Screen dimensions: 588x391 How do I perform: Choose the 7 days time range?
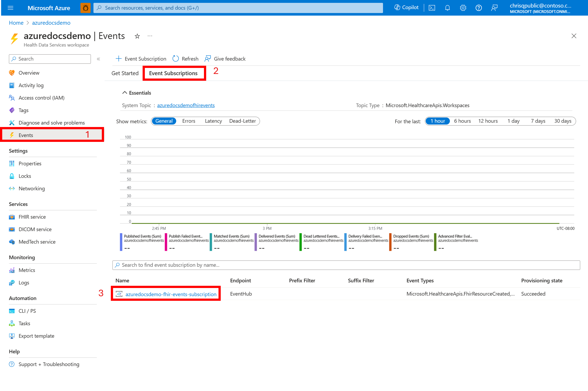click(x=538, y=121)
